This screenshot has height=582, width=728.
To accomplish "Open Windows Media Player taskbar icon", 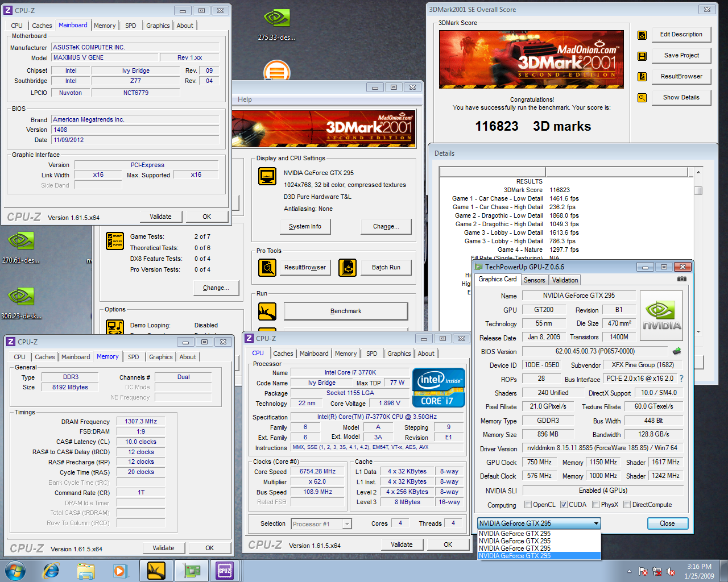I will click(x=120, y=571).
